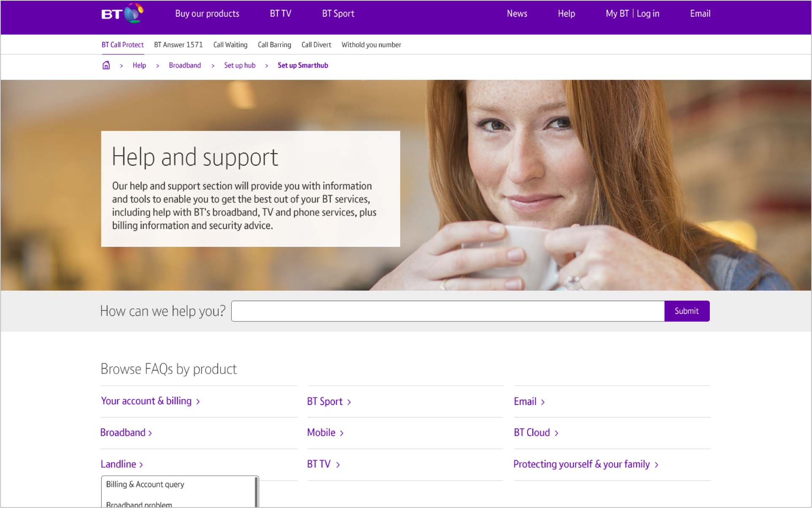Image resolution: width=812 pixels, height=508 pixels.
Task: Switch to the BT Answer 1571 tab
Action: click(x=178, y=45)
